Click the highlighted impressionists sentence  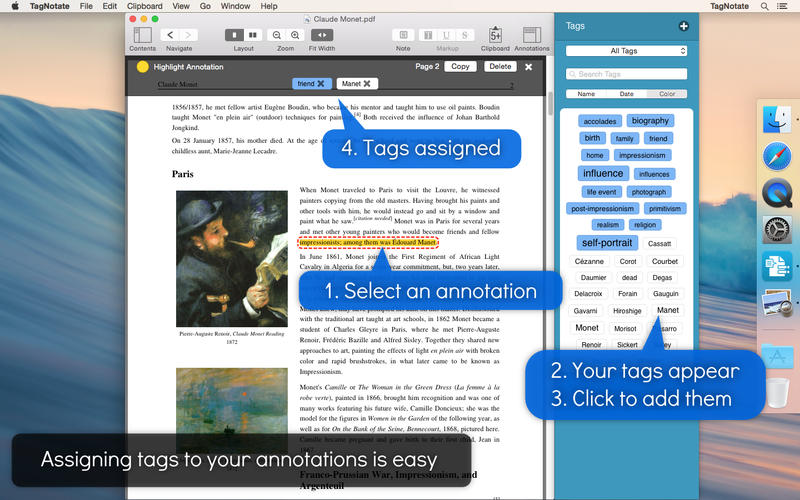point(368,242)
